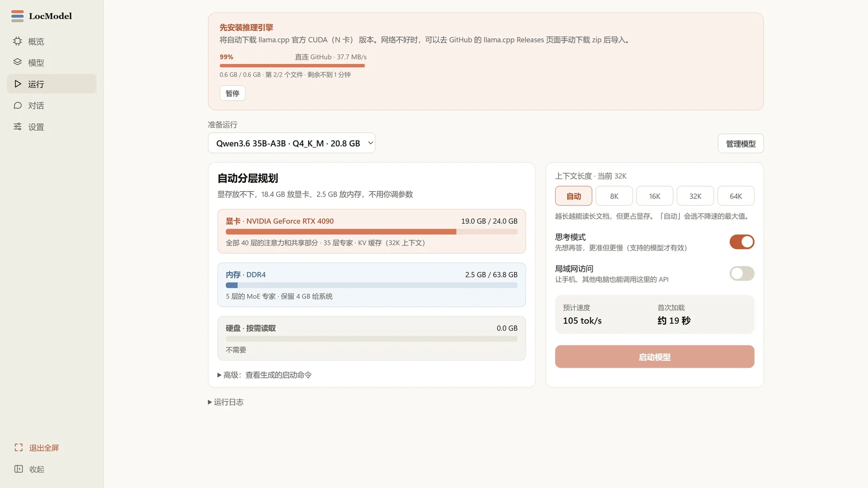This screenshot has height=488, width=868.
Task: Expand the 运行日志 section
Action: click(226, 402)
